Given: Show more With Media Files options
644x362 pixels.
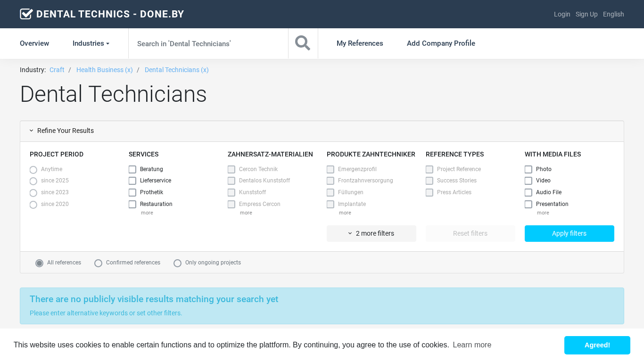Looking at the screenshot, I should click(x=543, y=213).
